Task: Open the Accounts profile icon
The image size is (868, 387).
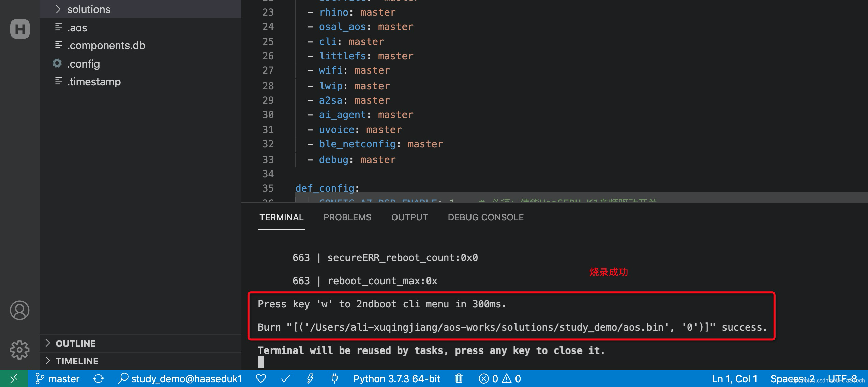Action: (20, 310)
